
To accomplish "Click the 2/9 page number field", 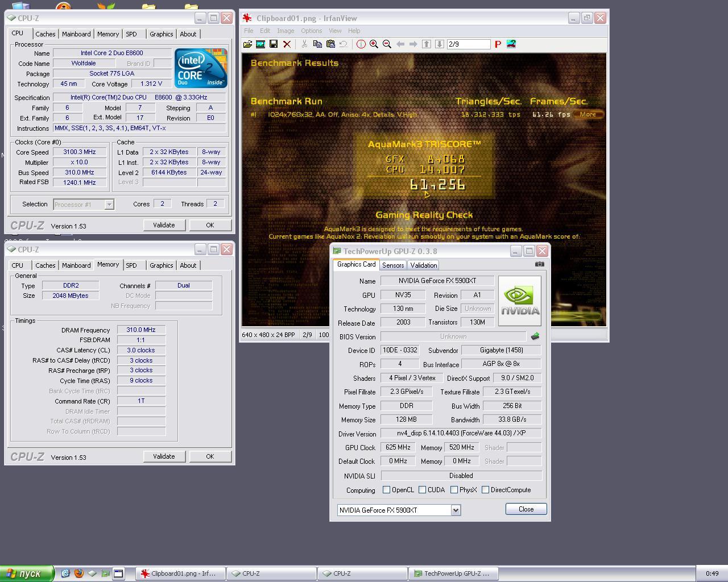I will [468, 44].
